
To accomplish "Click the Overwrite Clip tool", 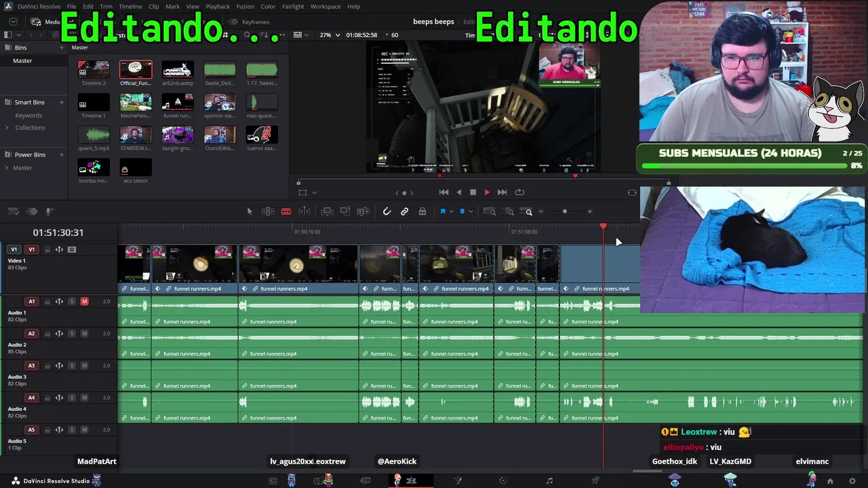I will pos(345,211).
